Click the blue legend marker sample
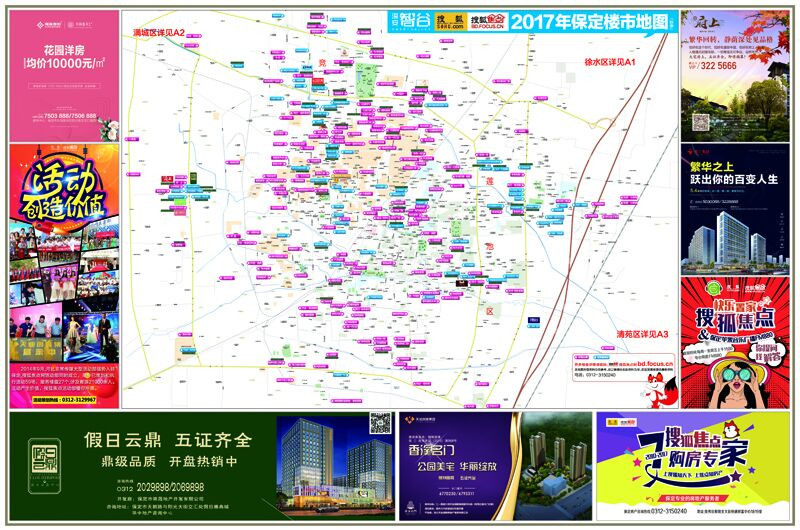This screenshot has height=530, width=800. pos(602,358)
